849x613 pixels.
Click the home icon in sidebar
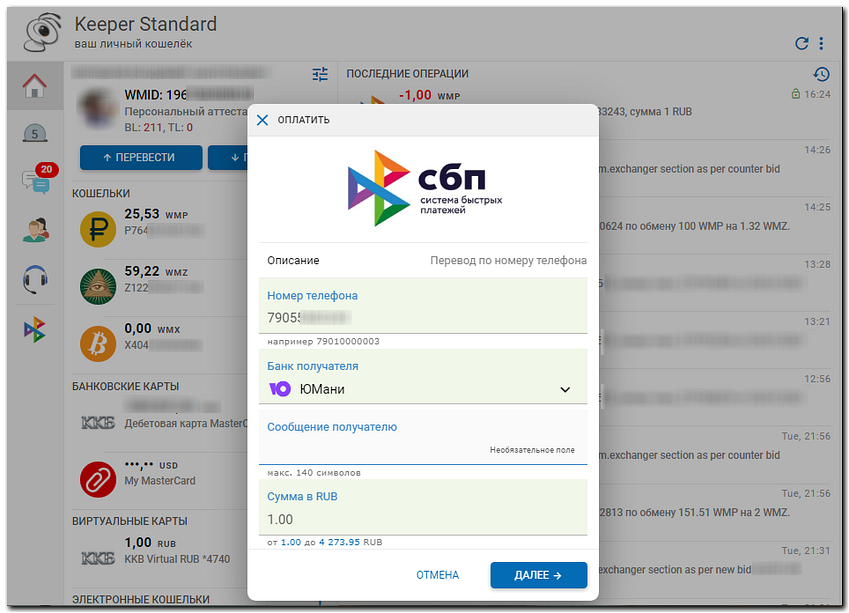(x=35, y=86)
